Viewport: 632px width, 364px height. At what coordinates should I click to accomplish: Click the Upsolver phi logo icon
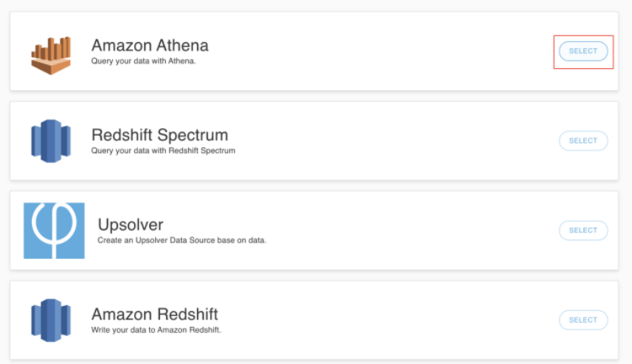click(x=54, y=230)
